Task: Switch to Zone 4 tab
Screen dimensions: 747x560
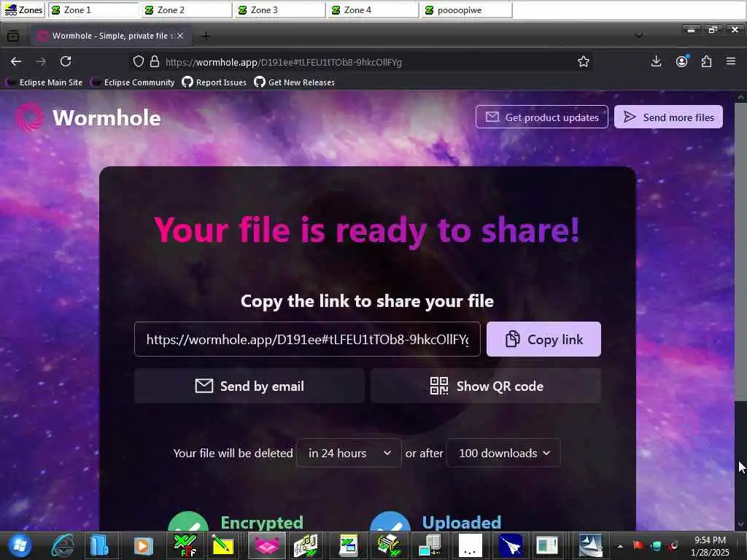Action: point(373,10)
